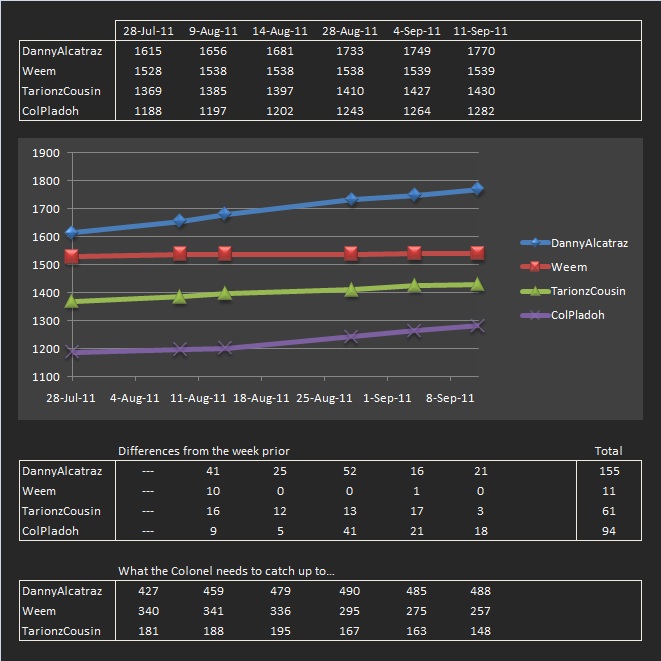The height and width of the screenshot is (661, 661).
Task: Click the TarionzCousin difference cell with value 13
Action: 350,511
